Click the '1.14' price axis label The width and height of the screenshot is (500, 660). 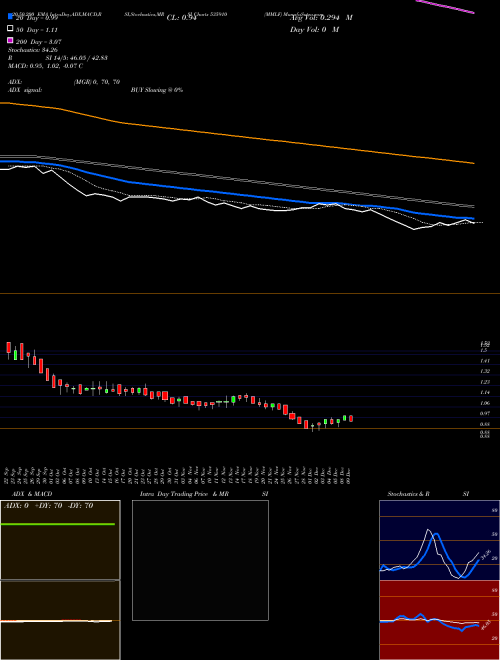click(x=484, y=392)
